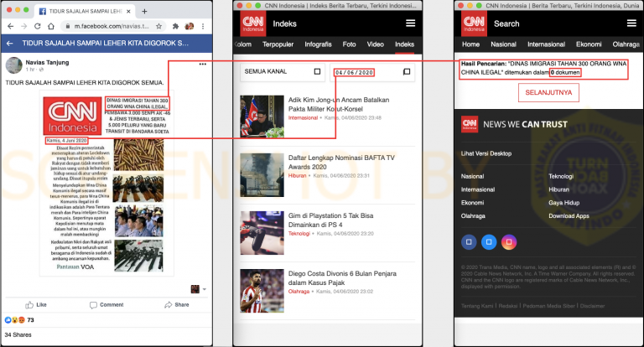Open Playstation controller article thumbnail
644x347 pixels.
coord(262,233)
